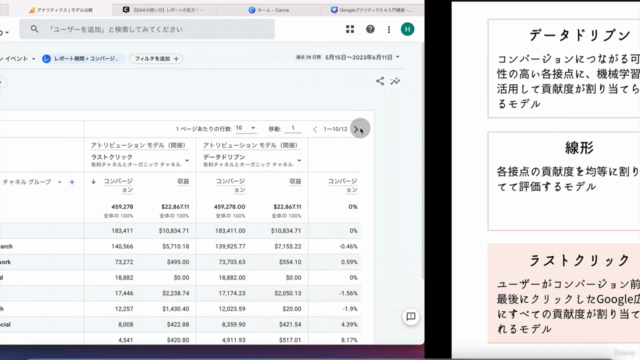Click the -0.46% change cell
Image resolution: width=640 pixels, height=360 pixels.
coord(349,246)
